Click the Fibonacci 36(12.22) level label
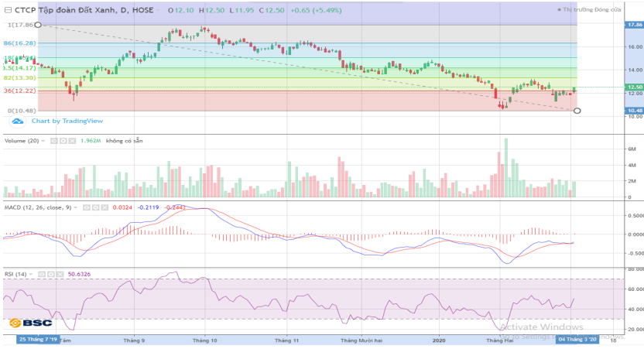This screenshot has height=349, width=644. (19, 91)
